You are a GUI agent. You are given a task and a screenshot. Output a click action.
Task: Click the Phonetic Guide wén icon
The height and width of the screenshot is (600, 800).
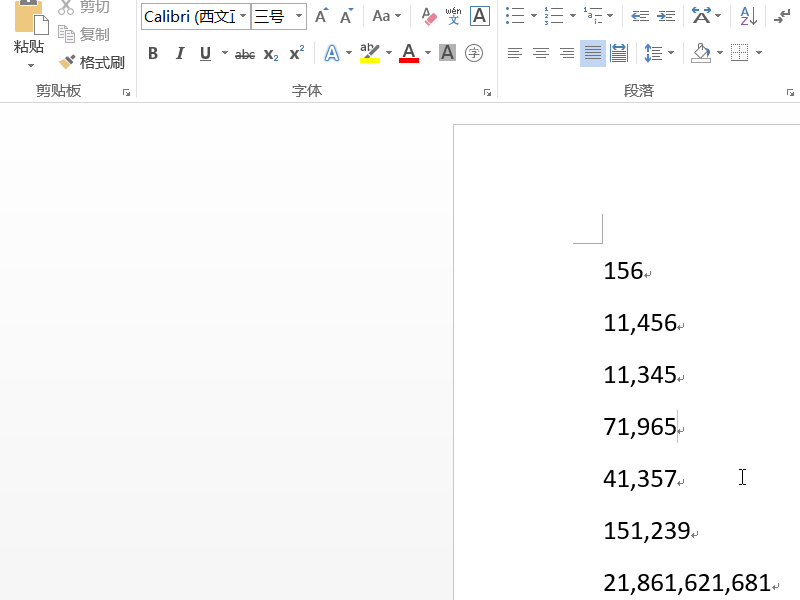[453, 16]
